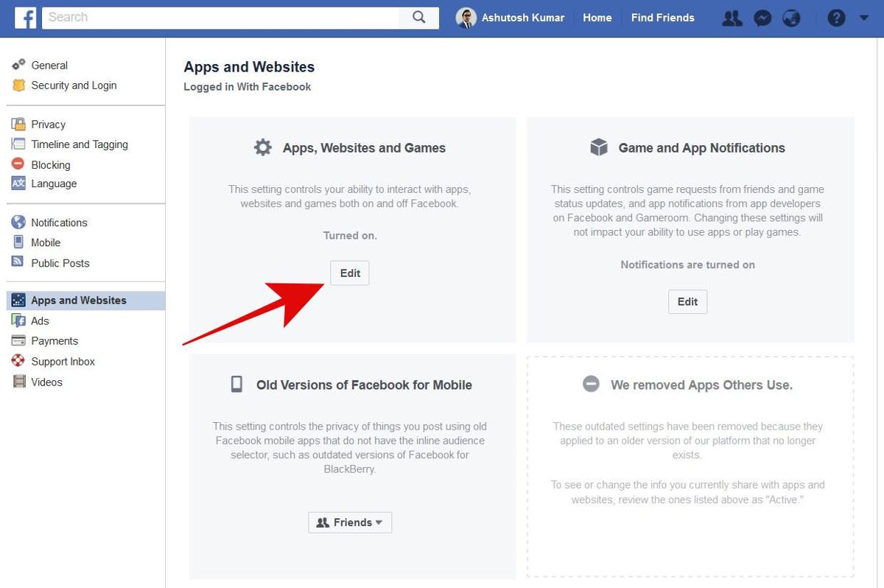Go to Home in top bar
This screenshot has height=588, width=884.
(x=597, y=18)
